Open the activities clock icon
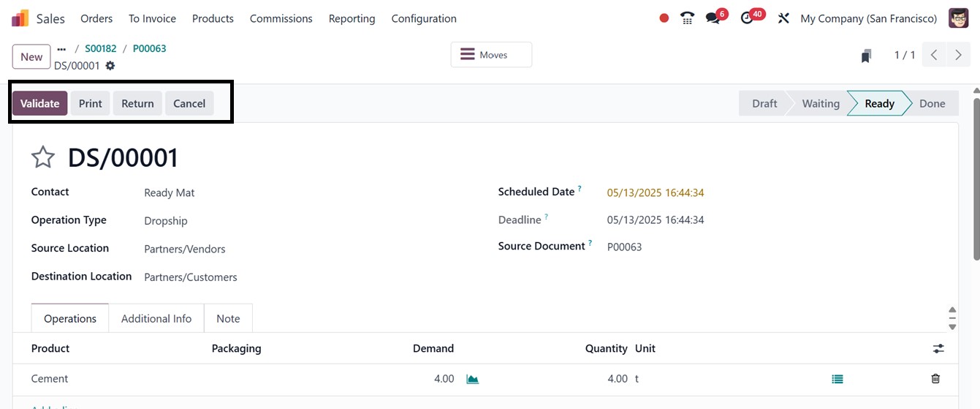 pyautogui.click(x=747, y=18)
